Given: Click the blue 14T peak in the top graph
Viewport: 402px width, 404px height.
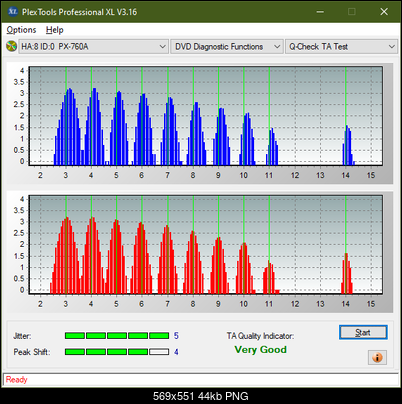Looking at the screenshot, I should pos(348,145).
